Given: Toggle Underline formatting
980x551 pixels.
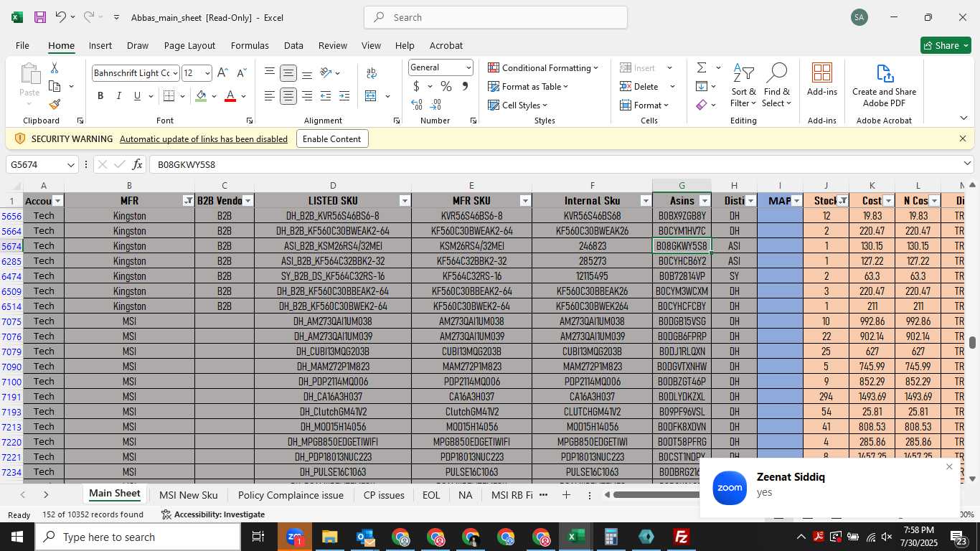Looking at the screenshot, I should [138, 96].
